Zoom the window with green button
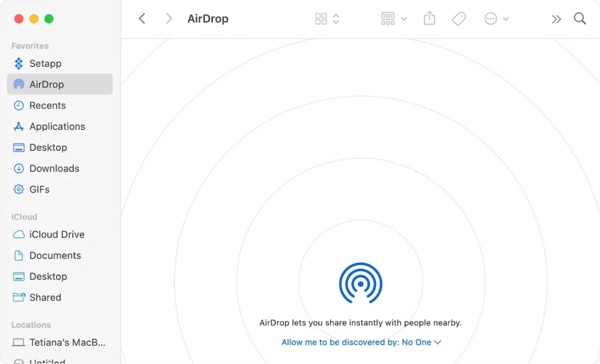Image resolution: width=600 pixels, height=364 pixels. coord(49,19)
